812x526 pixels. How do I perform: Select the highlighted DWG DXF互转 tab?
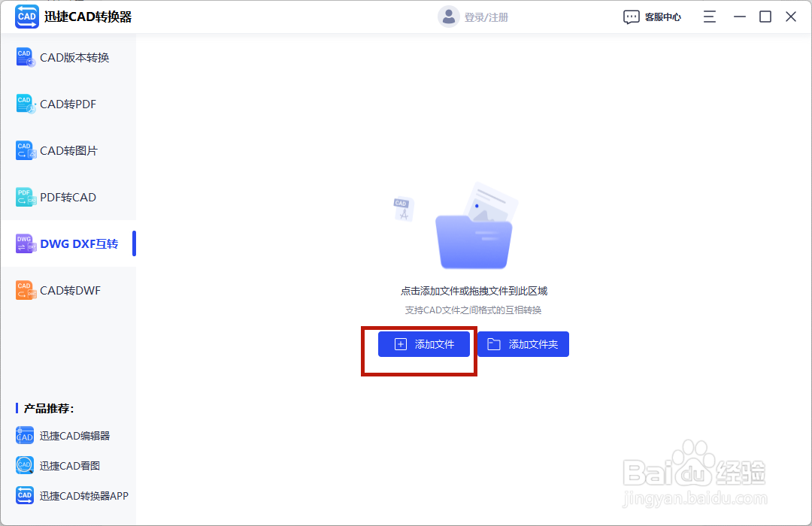(69, 243)
